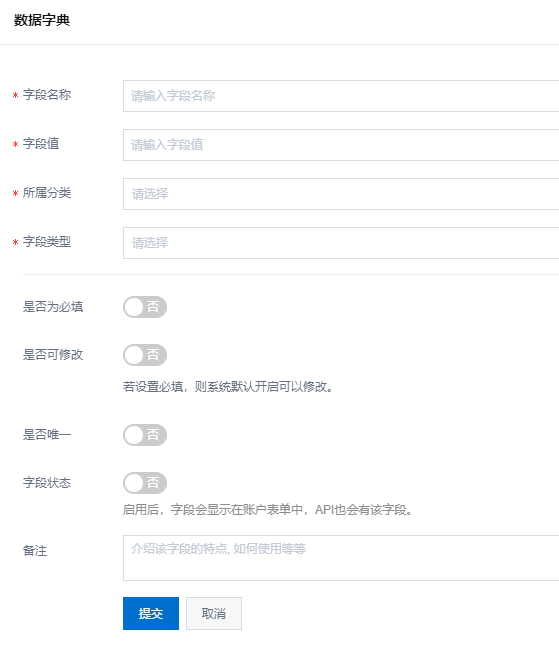
Task: Click the 字段名称 field label
Action: (47, 95)
